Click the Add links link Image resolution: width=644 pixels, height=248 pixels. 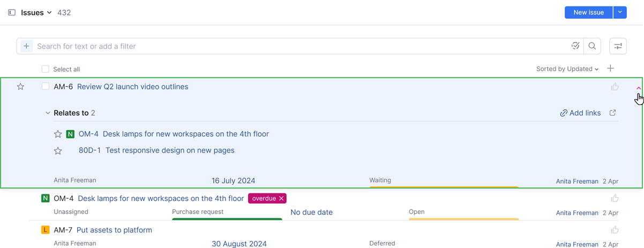tap(580, 113)
